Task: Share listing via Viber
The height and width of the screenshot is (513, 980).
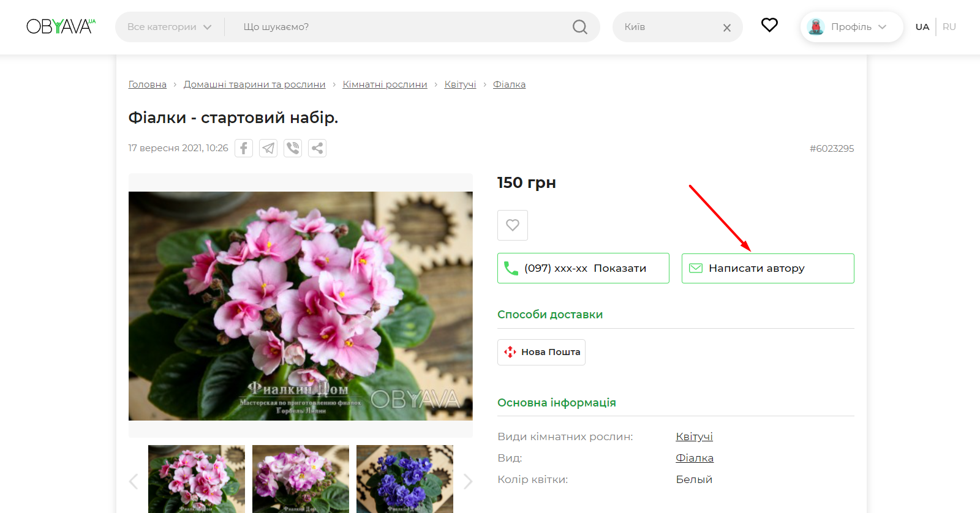Action: coord(293,148)
